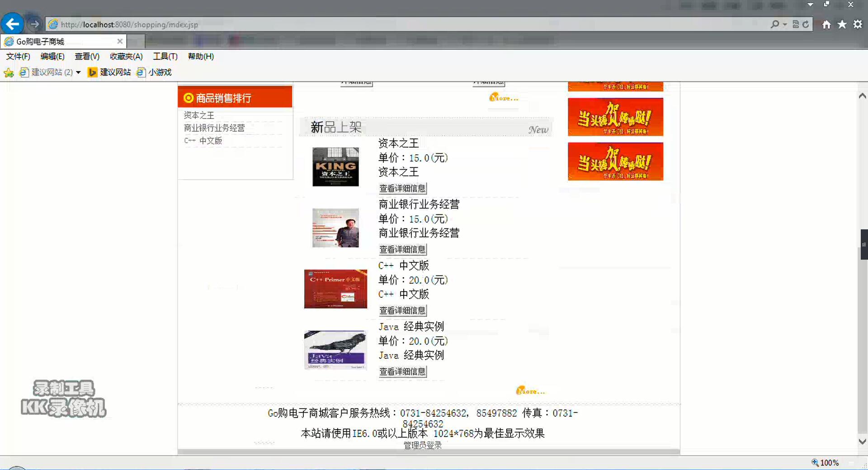Click the 商品销售排行 panel header
Screen dimensions: 868x470
(x=235, y=97)
